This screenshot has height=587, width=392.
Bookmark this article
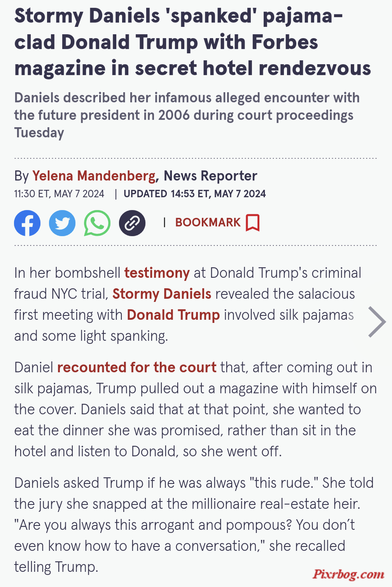217,223
